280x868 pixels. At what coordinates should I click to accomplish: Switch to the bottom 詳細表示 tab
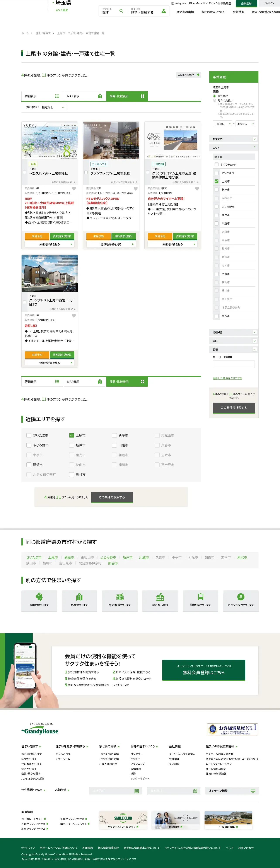coord(42,382)
